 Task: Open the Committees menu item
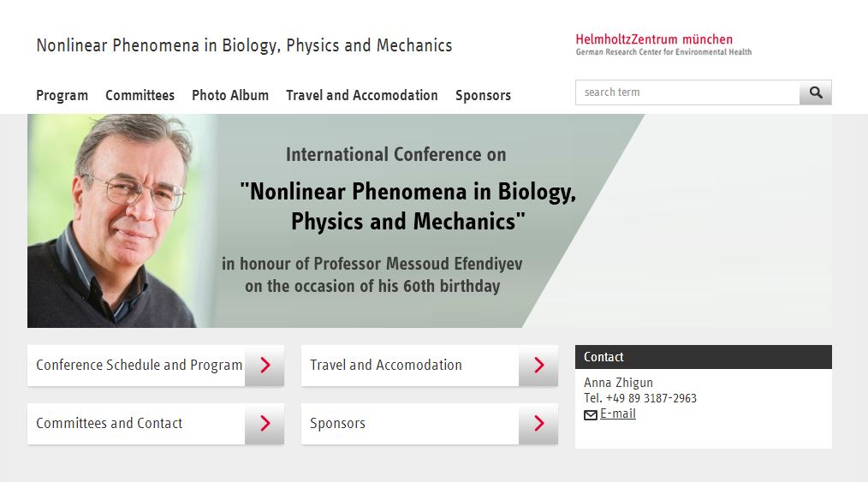[x=140, y=95]
